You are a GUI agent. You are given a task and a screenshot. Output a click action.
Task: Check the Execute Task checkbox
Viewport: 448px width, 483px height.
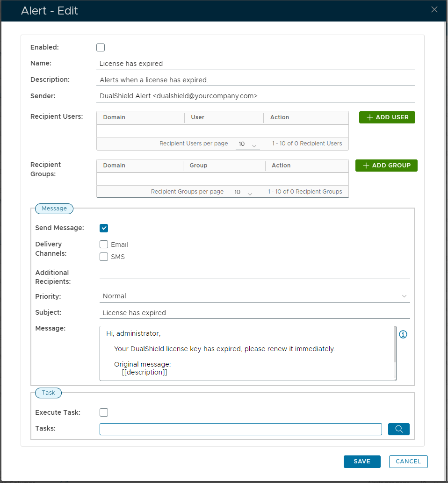(x=104, y=412)
